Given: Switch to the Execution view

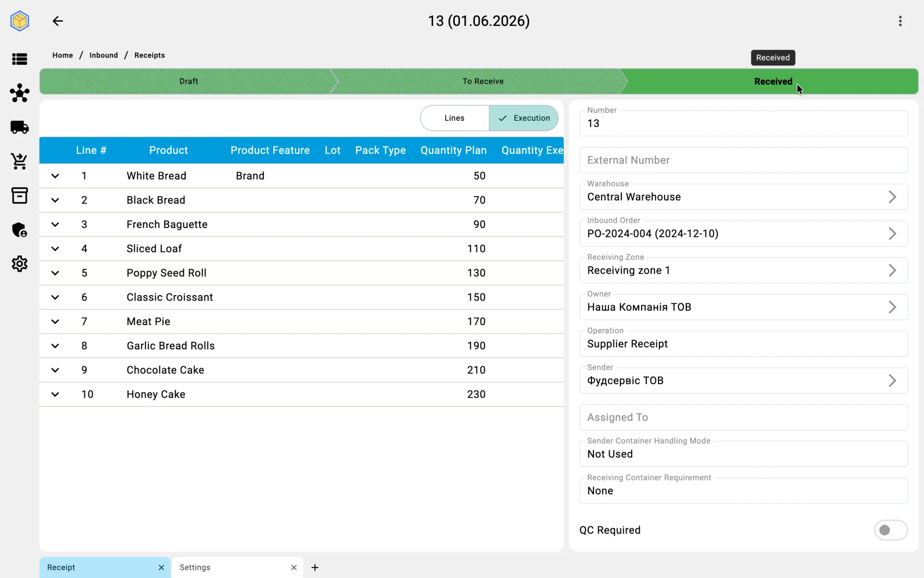Looking at the screenshot, I should (x=524, y=118).
